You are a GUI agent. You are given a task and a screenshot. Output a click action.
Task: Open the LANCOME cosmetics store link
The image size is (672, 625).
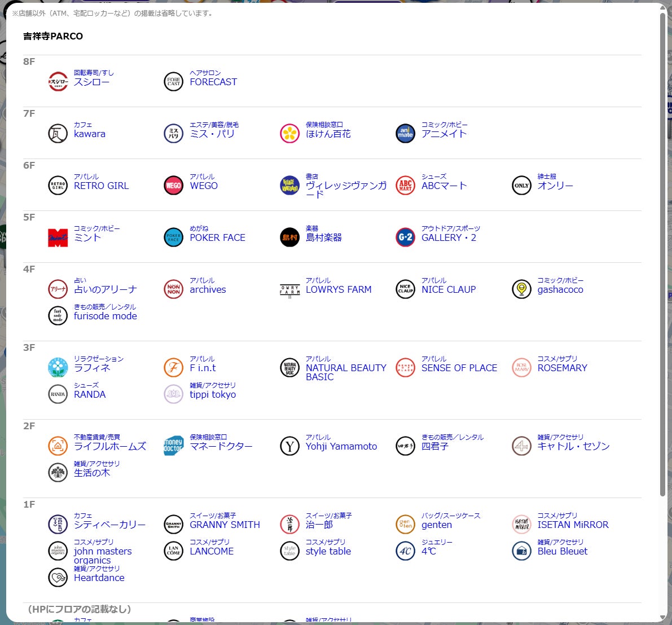coord(212,551)
